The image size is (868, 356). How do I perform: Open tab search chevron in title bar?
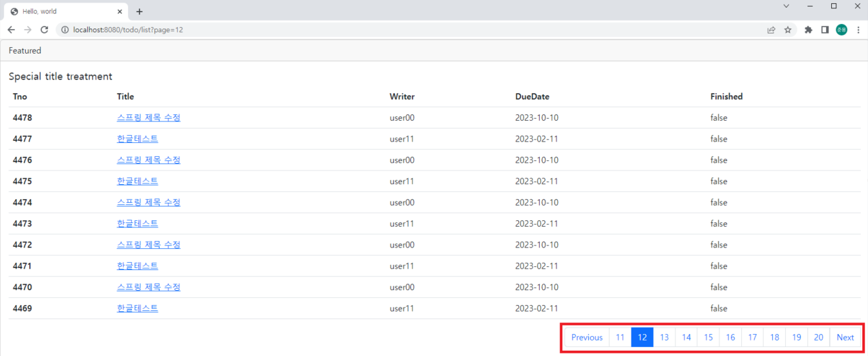coord(787,6)
